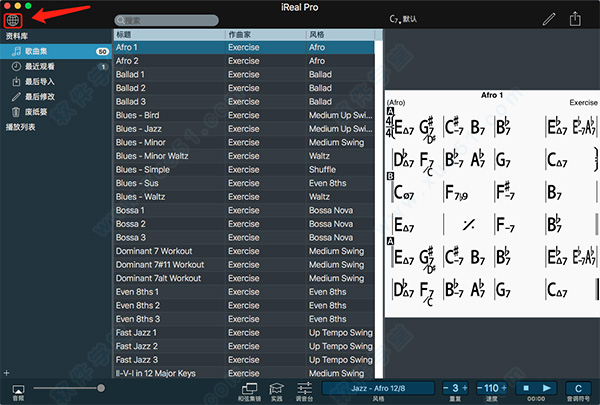This screenshot has height=405, width=600.
Task: Decrease tempo with the minus next to 110
Action: click(x=479, y=388)
